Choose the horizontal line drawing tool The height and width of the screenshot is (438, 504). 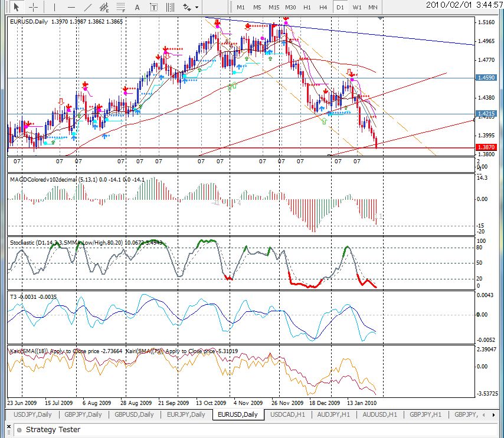click(71, 7)
